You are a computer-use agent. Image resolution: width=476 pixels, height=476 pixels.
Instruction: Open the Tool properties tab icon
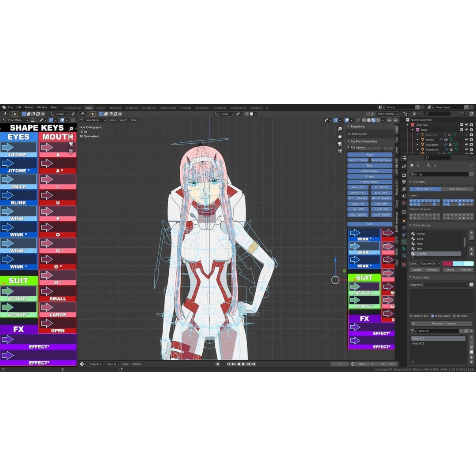404,166
